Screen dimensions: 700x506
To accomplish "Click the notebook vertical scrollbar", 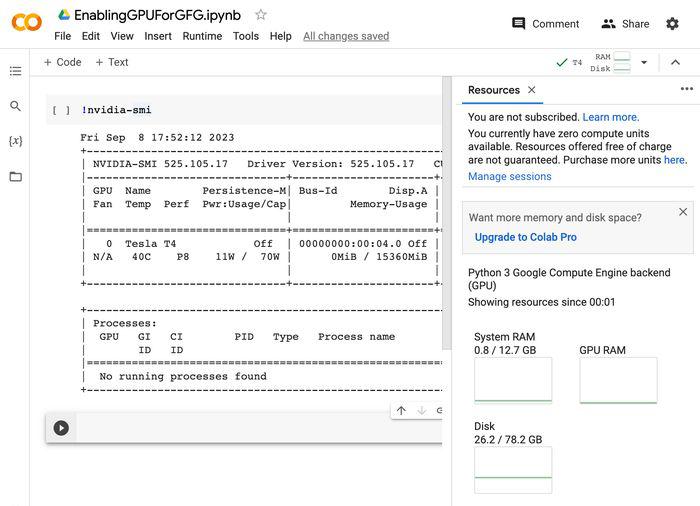I will click(446, 212).
